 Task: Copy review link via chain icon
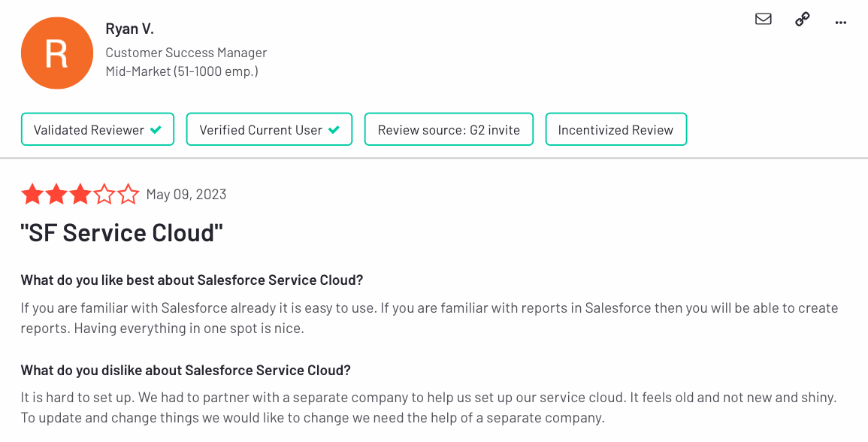[x=802, y=20]
